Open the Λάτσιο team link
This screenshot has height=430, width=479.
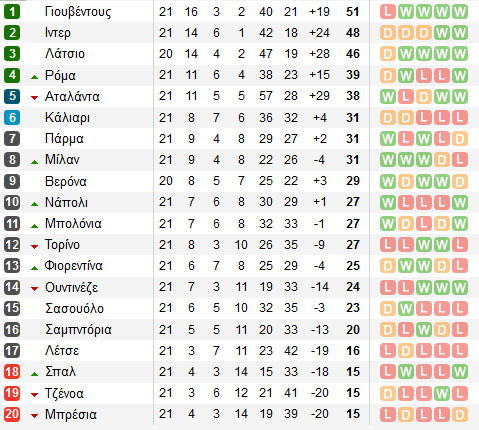[65, 54]
